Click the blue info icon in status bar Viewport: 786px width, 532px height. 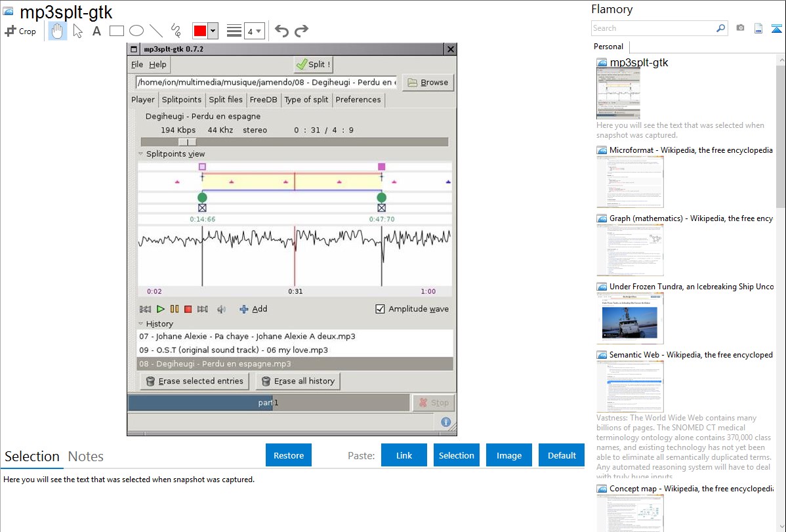point(445,422)
